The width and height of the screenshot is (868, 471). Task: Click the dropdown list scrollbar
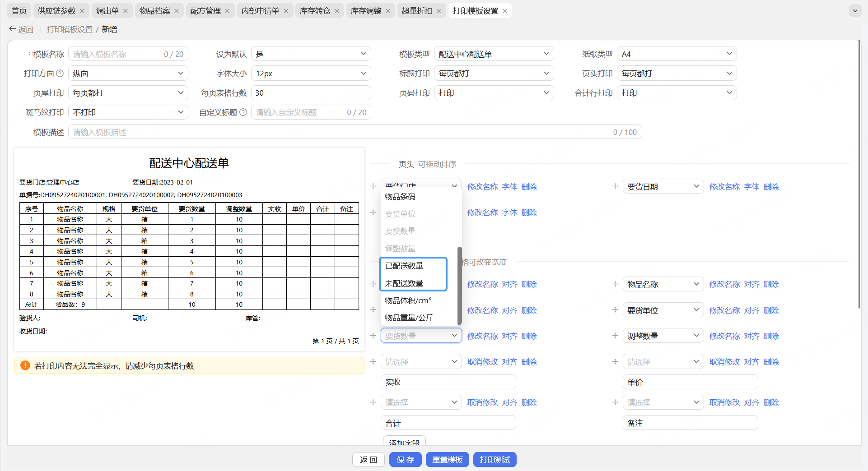460,286
